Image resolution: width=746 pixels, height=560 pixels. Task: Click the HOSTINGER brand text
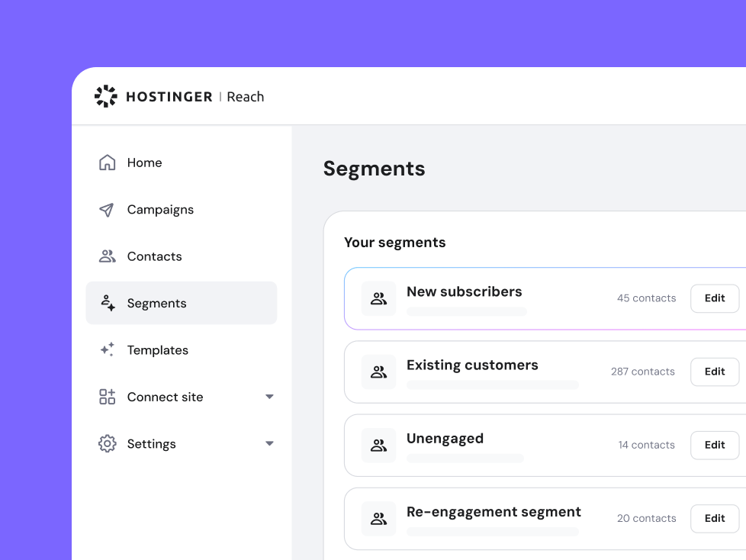click(x=169, y=97)
